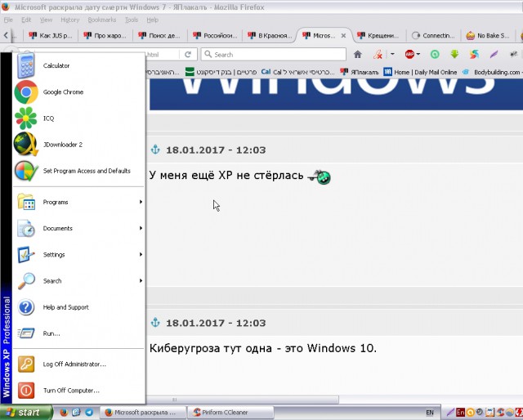Switch to the 'No Bake S...' tab
Viewport: 523px width, 420px height.
[x=488, y=36]
